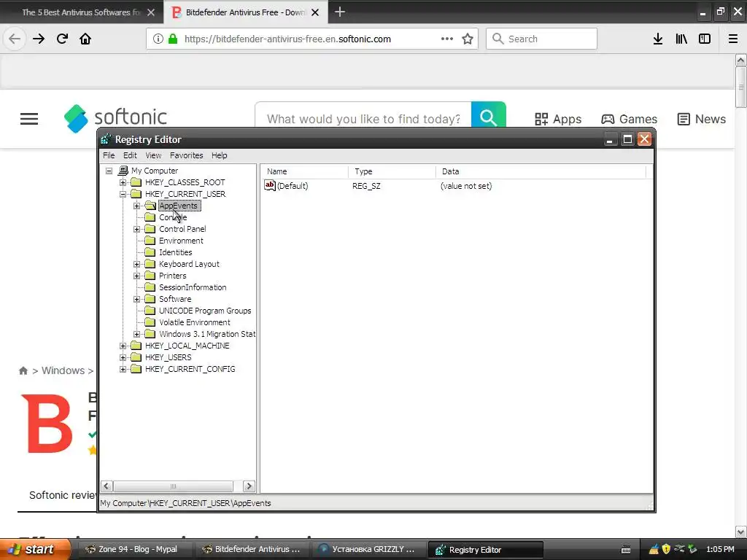Viewport: 747px width, 560px height.
Task: Switch to Zone 94 - Blog - Mypal taskbar item
Action: 133,550
